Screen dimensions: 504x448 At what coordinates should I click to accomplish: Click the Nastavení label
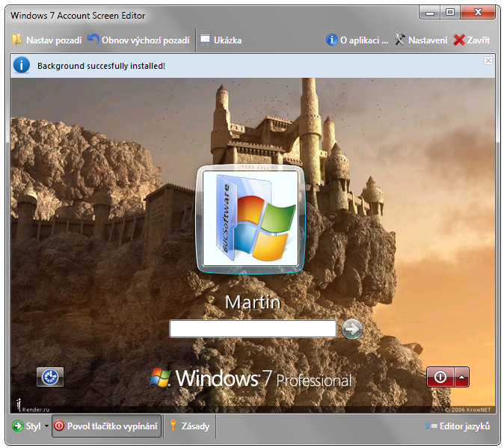pyautogui.click(x=428, y=40)
